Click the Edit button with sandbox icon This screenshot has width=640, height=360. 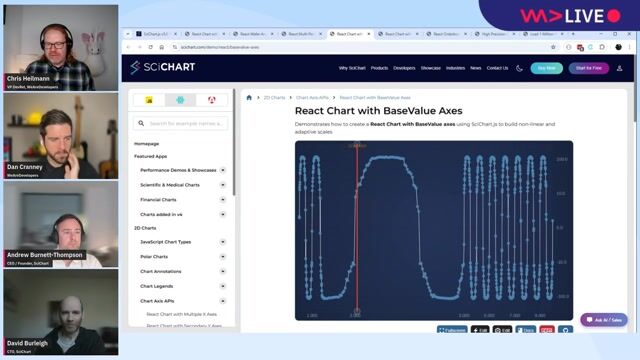(502, 330)
